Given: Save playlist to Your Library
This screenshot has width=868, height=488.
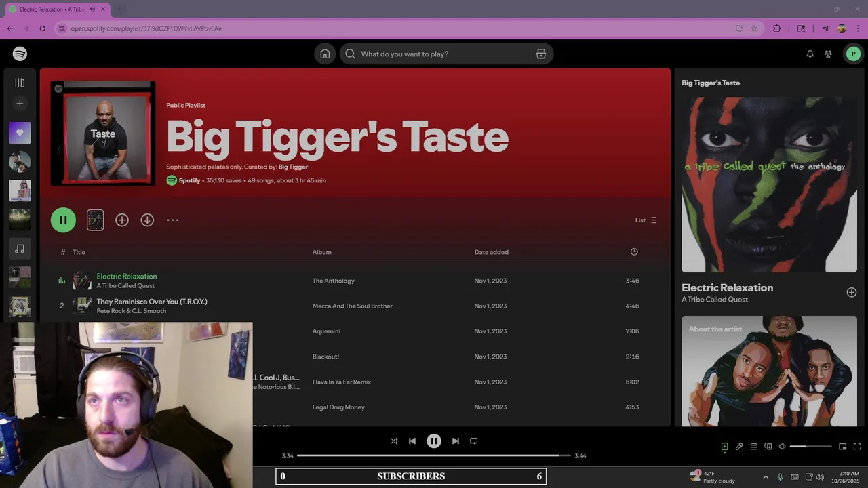Looking at the screenshot, I should (x=122, y=220).
